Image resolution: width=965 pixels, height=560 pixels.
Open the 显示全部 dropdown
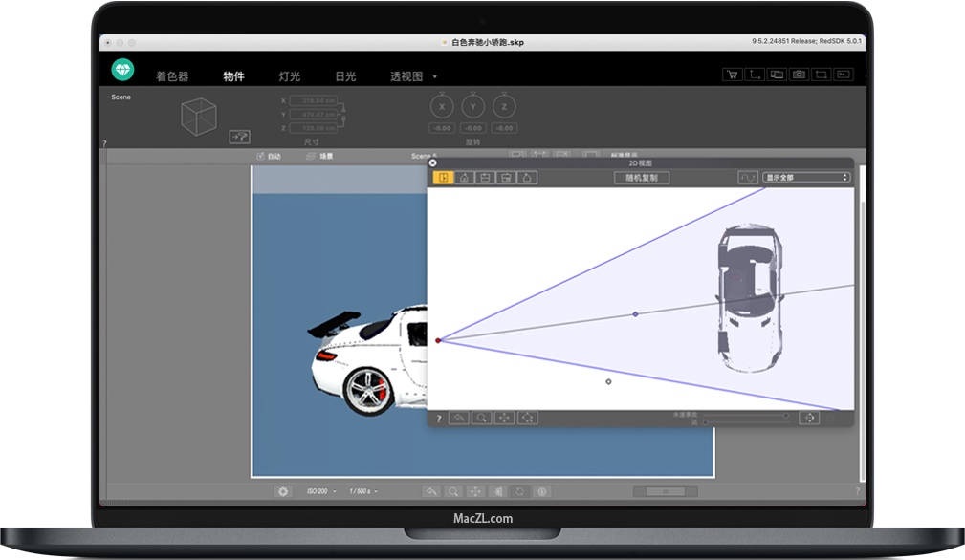[806, 178]
